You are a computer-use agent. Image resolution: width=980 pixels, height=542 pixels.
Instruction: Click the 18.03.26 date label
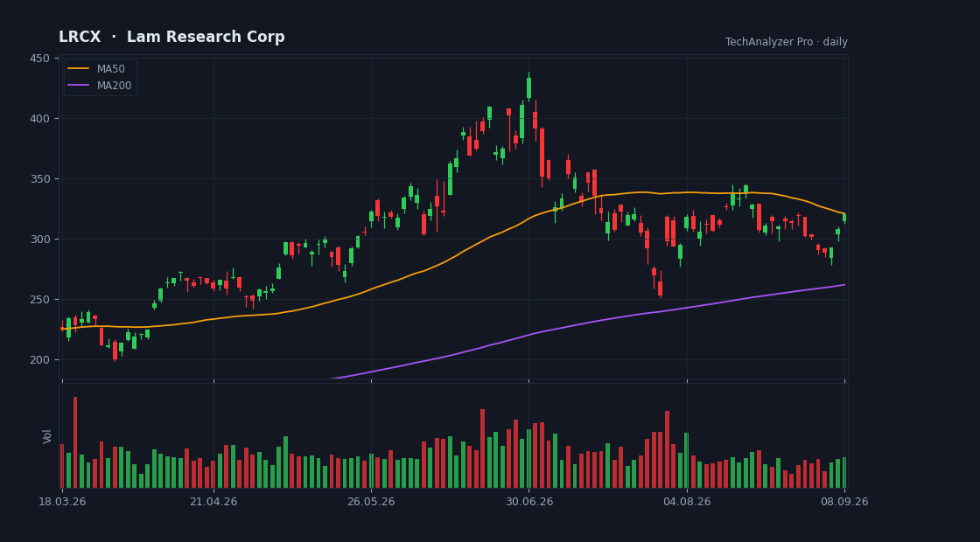[62, 502]
